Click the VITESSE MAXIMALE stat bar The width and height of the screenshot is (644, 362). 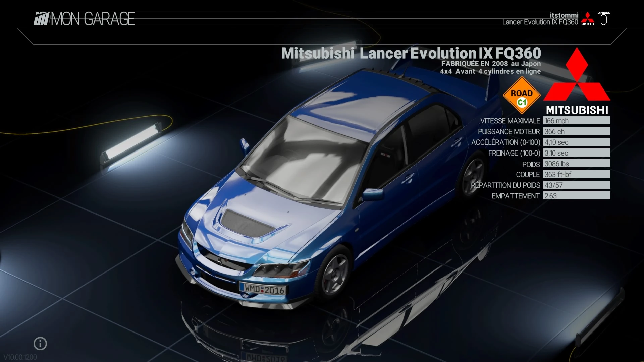(576, 121)
